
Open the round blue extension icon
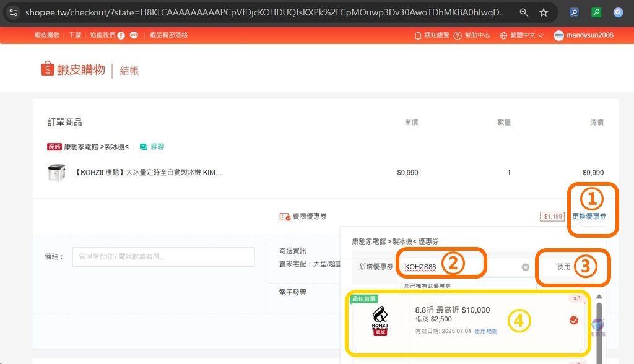(618, 12)
